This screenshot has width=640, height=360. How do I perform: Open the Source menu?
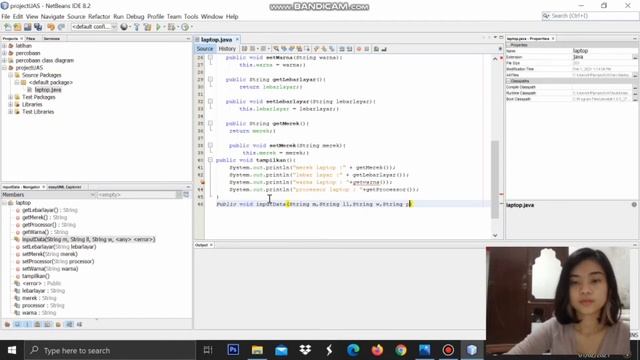tap(76, 16)
